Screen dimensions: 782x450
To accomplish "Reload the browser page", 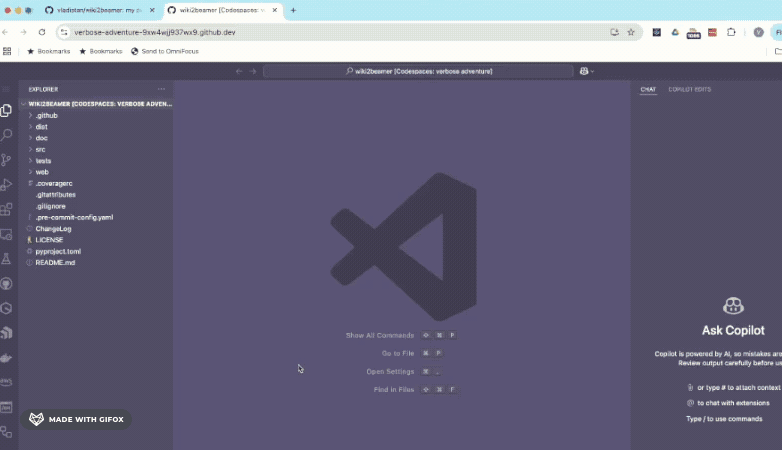I will point(42,32).
